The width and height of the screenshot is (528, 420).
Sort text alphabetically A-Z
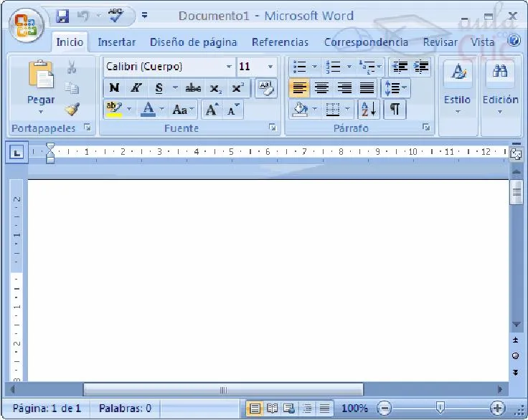click(369, 110)
